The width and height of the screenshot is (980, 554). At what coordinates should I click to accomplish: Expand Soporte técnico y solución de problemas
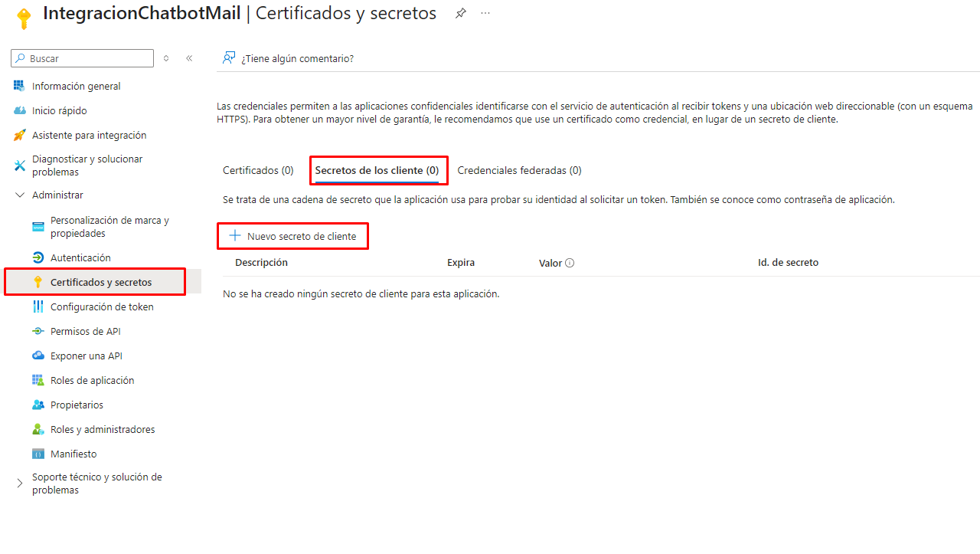point(20,484)
